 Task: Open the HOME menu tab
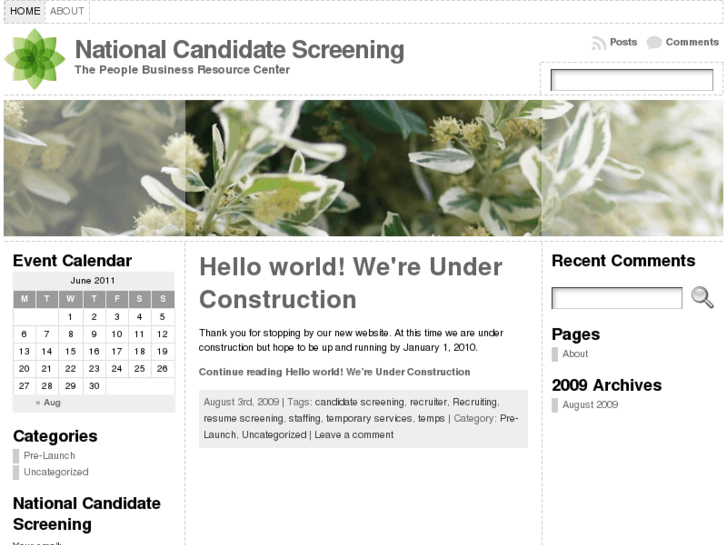tap(25, 11)
